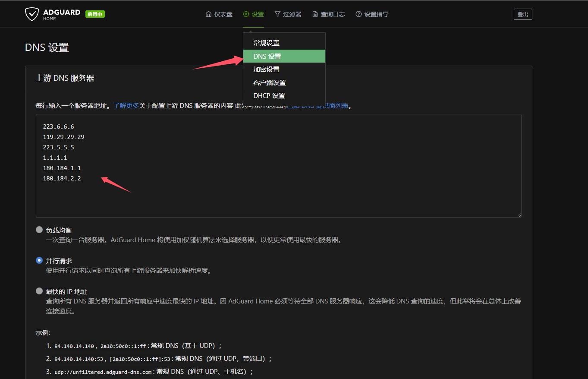Click the AdGuard Home shield logo
This screenshot has height=379, width=588.
tap(32, 14)
